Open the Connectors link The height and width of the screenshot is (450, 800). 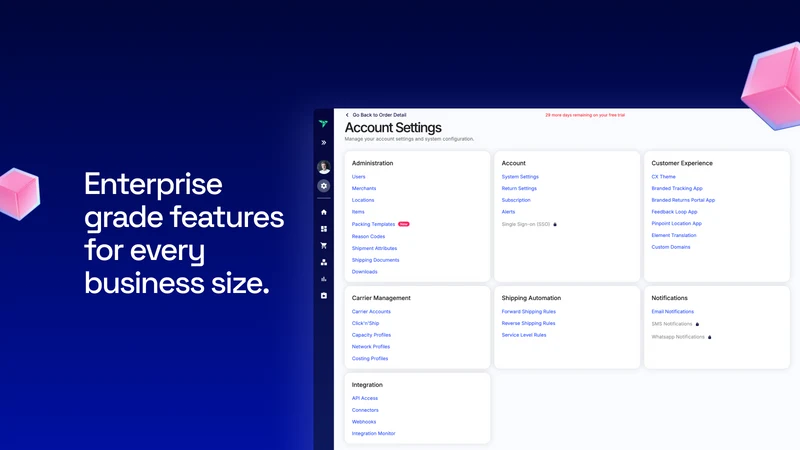(365, 410)
